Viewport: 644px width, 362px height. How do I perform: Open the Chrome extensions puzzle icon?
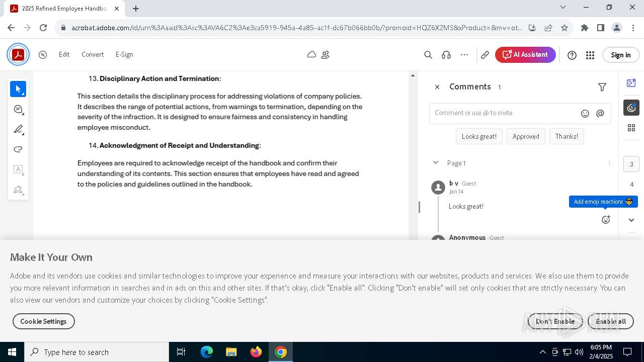coord(585,28)
